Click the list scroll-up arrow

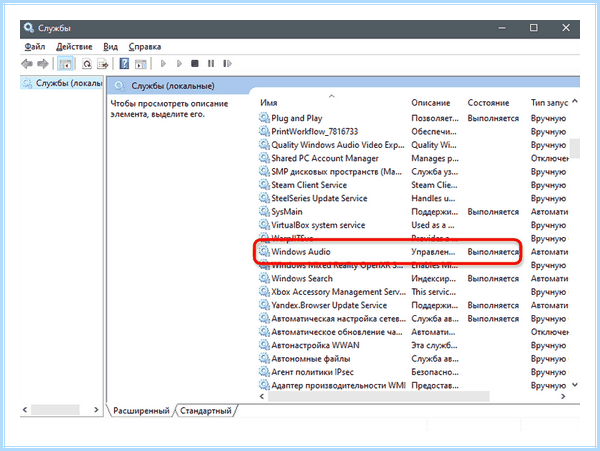point(575,102)
